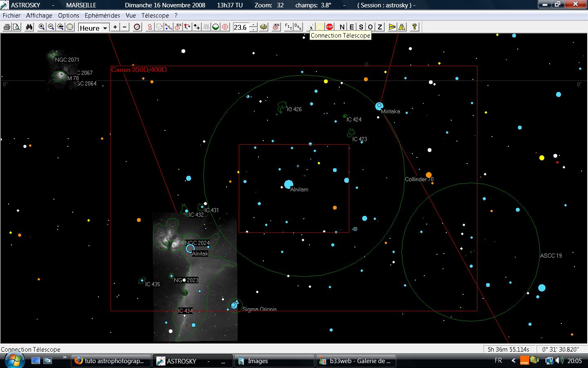Click the ASCC 19 cluster label
The width and height of the screenshot is (588, 368).
tap(551, 256)
